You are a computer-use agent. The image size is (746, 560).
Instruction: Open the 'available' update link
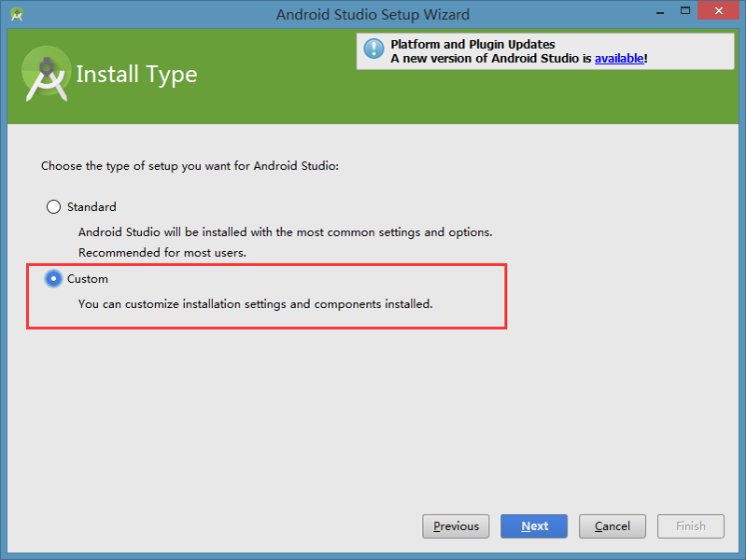(619, 59)
